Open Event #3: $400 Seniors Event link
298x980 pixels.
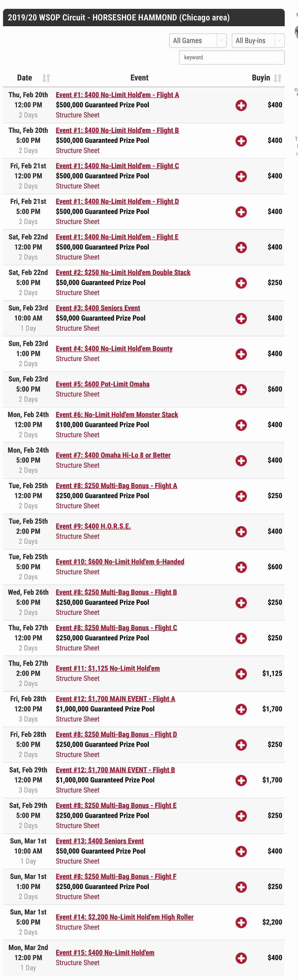tap(98, 308)
